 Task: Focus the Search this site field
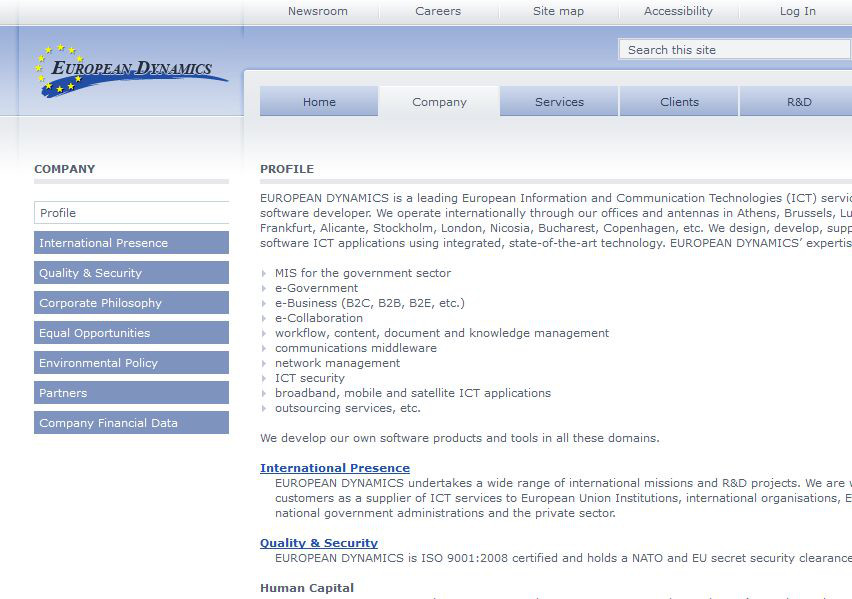(735, 49)
